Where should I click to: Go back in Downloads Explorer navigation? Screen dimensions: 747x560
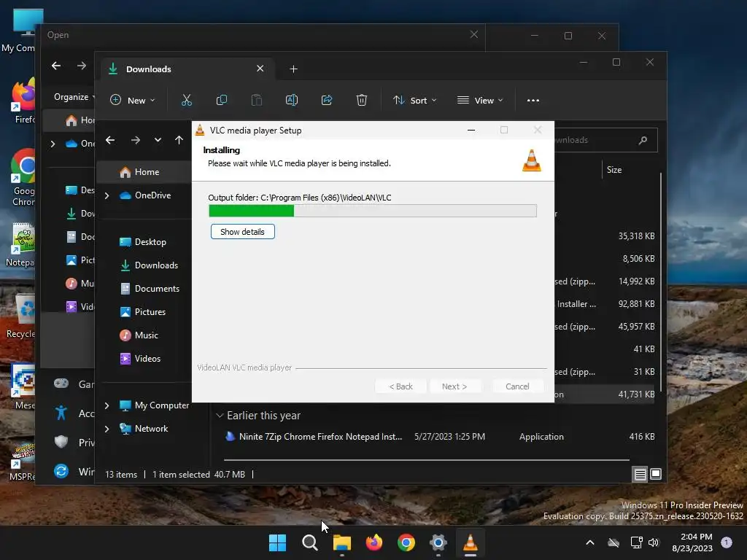(110, 140)
